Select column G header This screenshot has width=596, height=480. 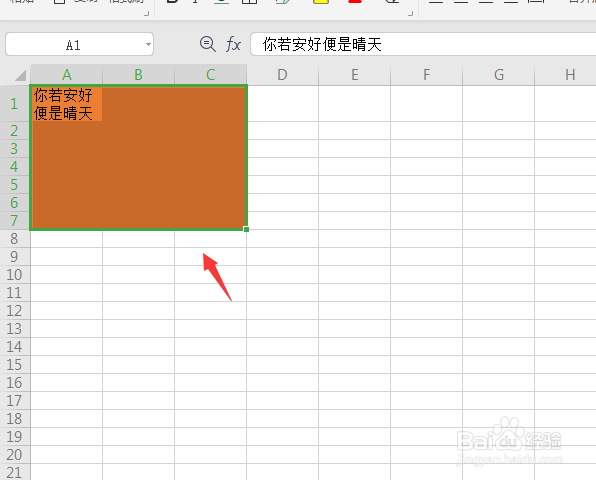[x=499, y=75]
